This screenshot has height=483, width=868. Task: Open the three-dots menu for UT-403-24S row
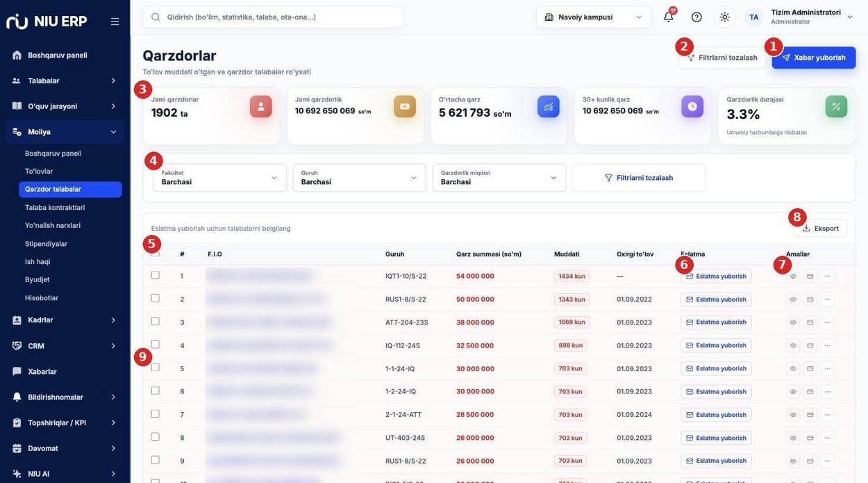coord(827,438)
